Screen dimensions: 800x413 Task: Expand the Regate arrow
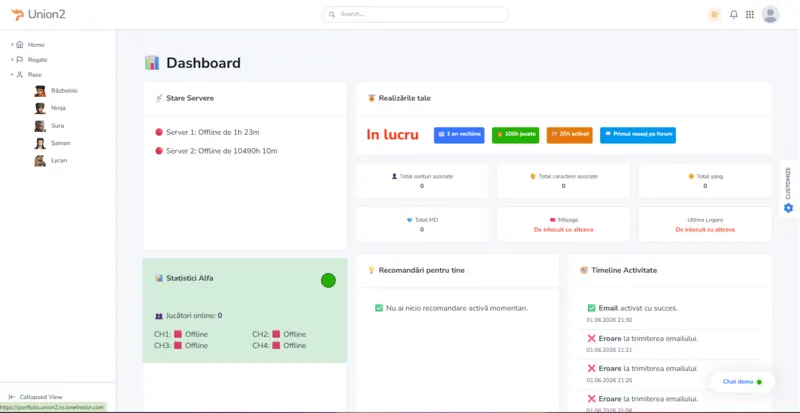pos(12,60)
